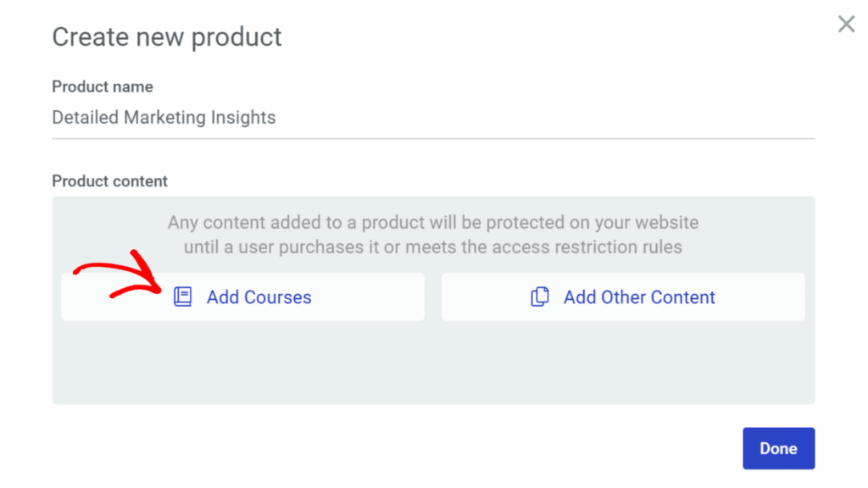The height and width of the screenshot is (488, 868).
Task: Click the red arrow pointing to Add Courses
Action: click(x=120, y=278)
